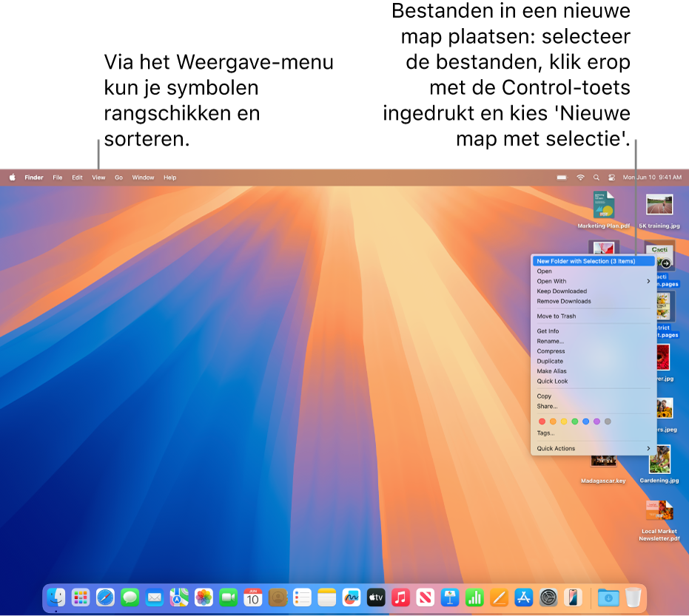Choose Open in the context menu

coord(594,271)
